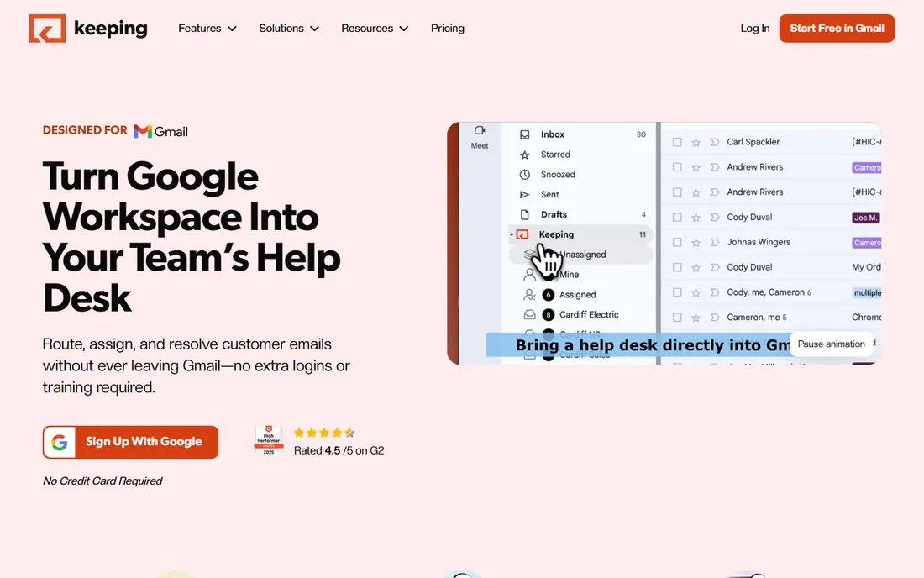Image resolution: width=924 pixels, height=578 pixels.
Task: Click the multiple assignee tag
Action: pyautogui.click(x=867, y=293)
